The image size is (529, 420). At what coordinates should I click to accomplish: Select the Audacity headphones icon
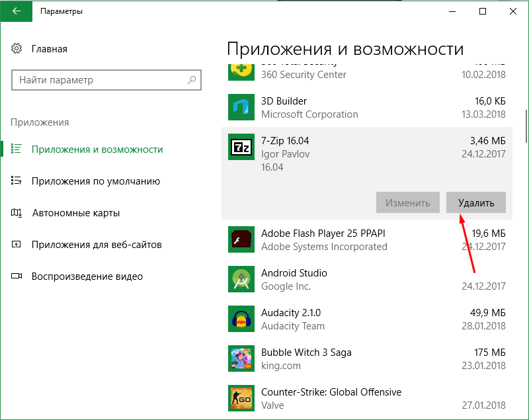pyautogui.click(x=241, y=319)
